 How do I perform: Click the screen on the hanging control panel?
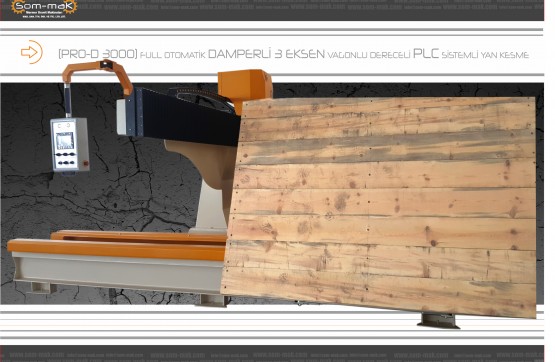pos(65,141)
